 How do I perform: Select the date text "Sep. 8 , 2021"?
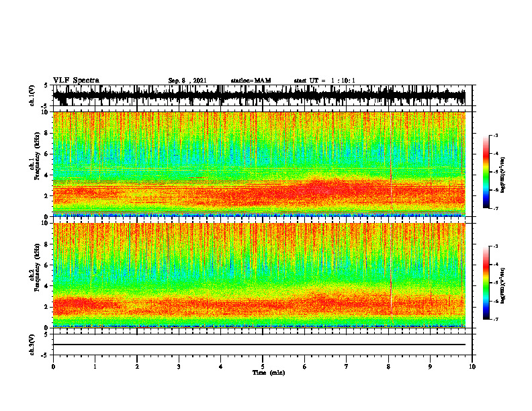point(187,81)
